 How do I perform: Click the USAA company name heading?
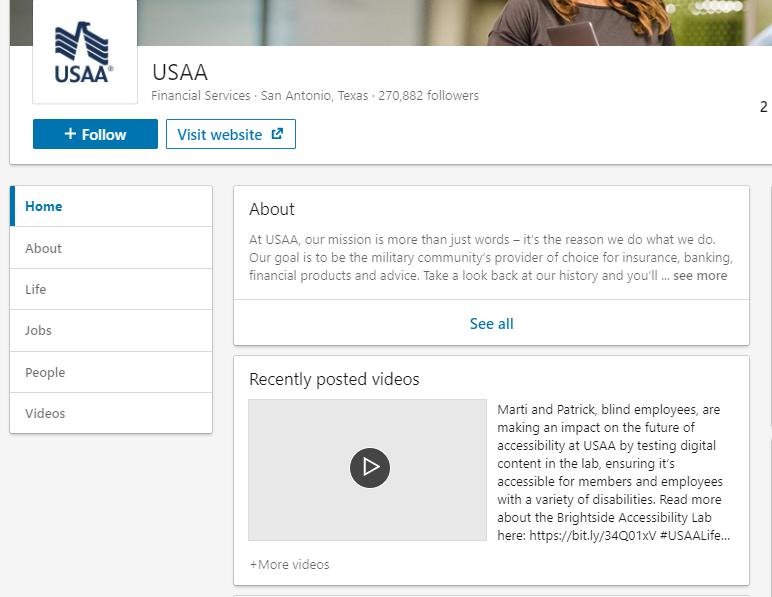click(x=180, y=72)
